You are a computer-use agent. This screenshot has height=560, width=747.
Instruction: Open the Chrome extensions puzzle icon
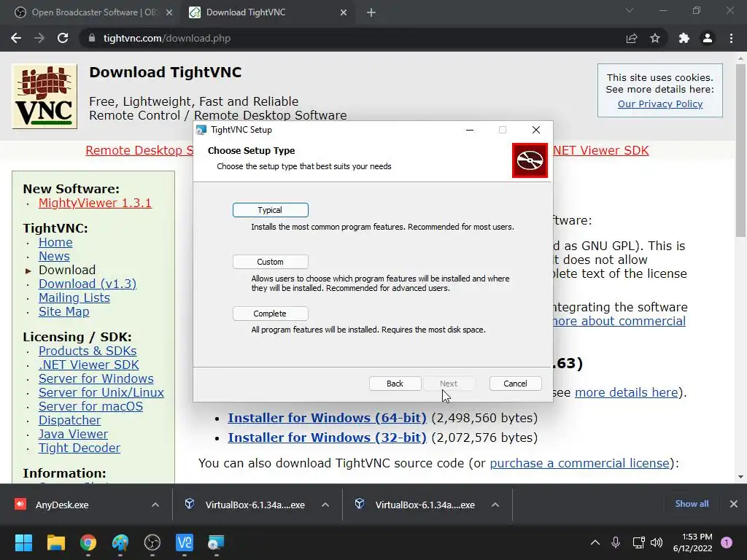(x=684, y=38)
